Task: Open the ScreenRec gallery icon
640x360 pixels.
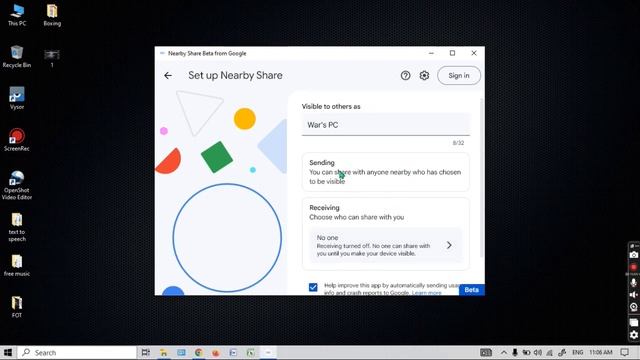Action: [633, 322]
